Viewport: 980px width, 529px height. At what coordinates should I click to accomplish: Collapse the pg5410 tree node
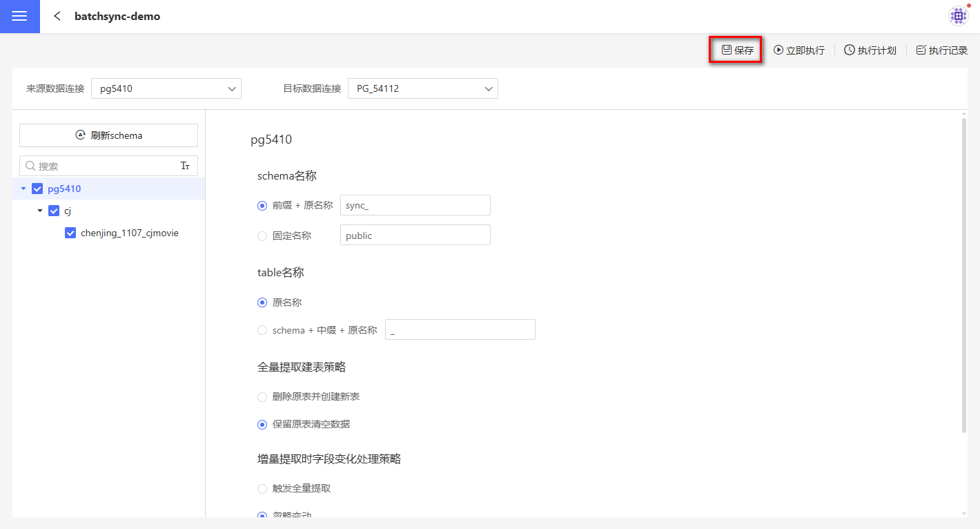(x=23, y=189)
